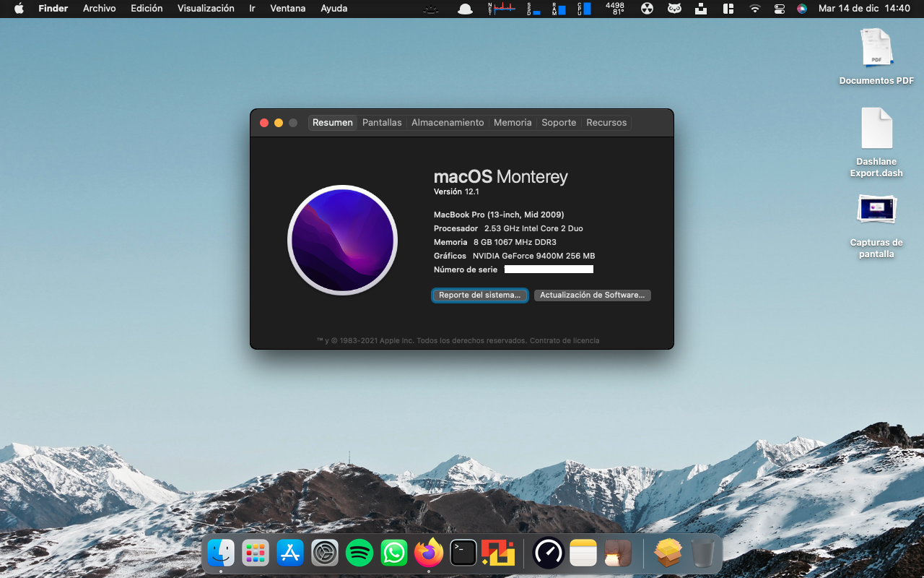The height and width of the screenshot is (578, 924).
Task: Activate Siri from the menu bar
Action: pyautogui.click(x=802, y=9)
